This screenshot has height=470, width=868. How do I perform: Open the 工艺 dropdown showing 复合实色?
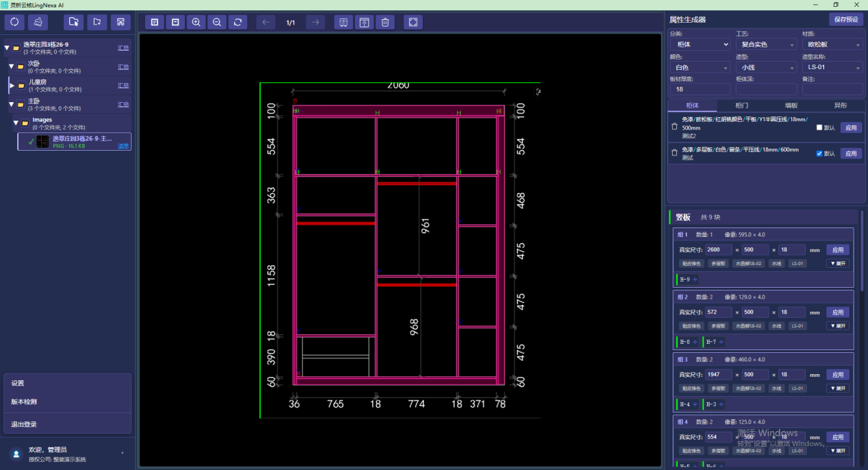(765, 45)
